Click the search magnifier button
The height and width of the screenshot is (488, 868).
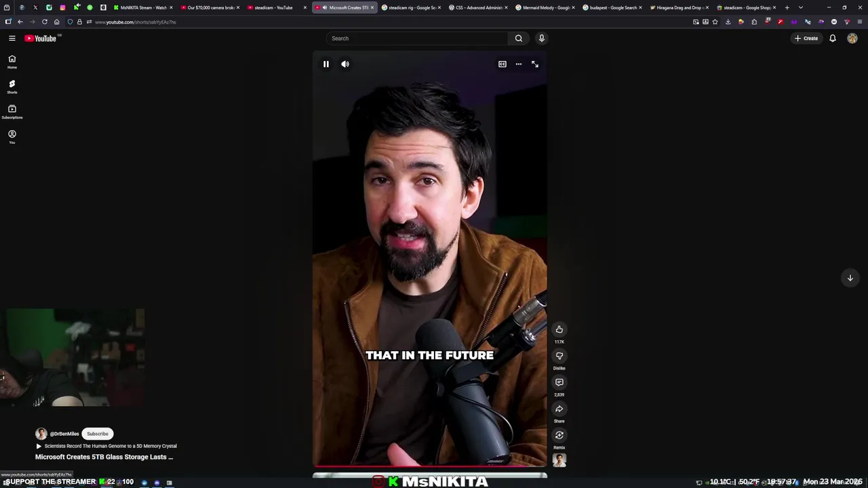519,39
